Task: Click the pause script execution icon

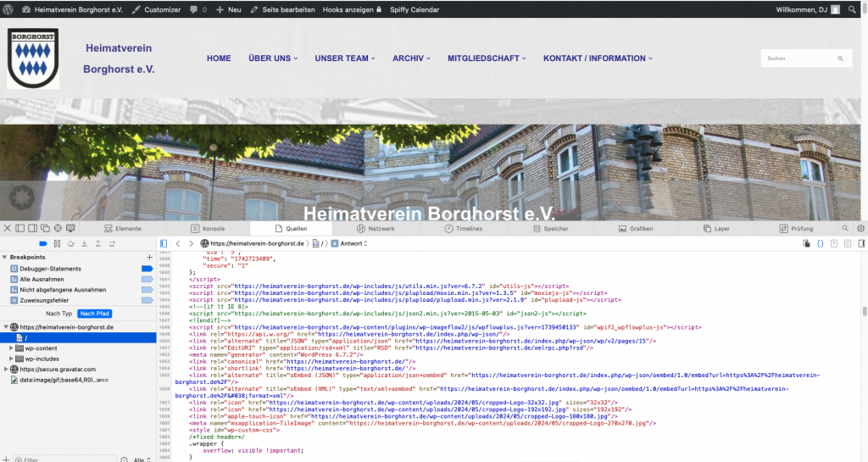Action: (58, 243)
